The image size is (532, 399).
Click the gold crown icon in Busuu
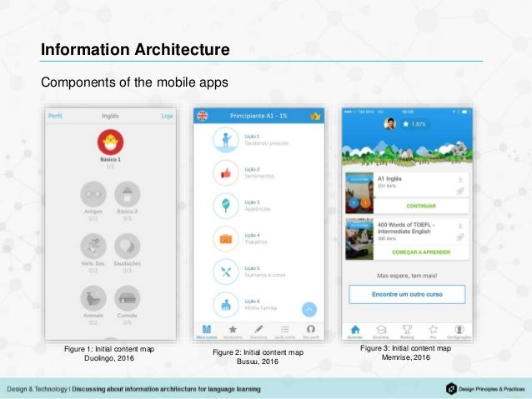click(x=315, y=117)
